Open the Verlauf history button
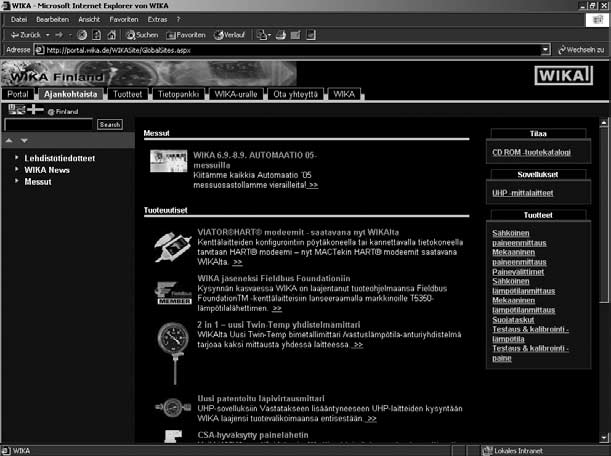The height and width of the screenshot is (456, 611). pyautogui.click(x=230, y=35)
